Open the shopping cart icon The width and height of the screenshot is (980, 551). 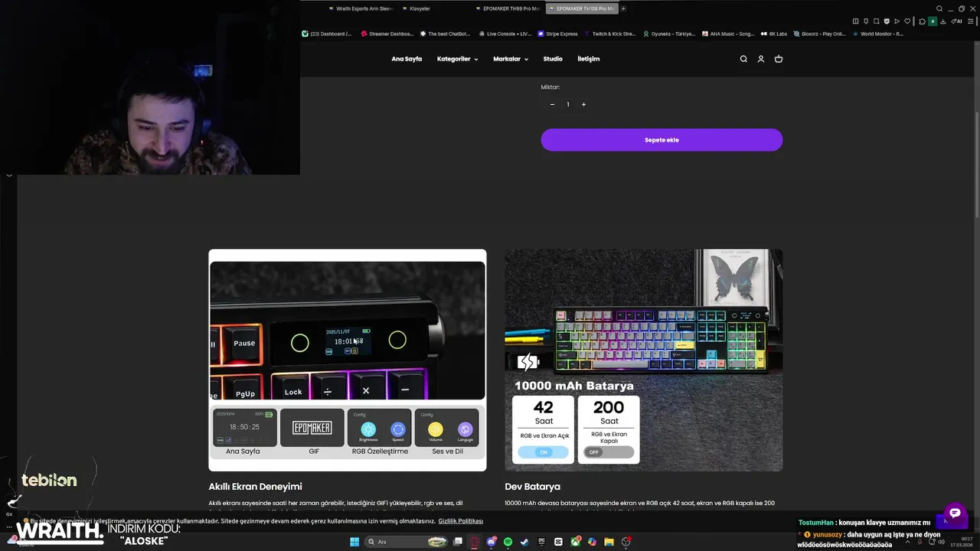(779, 59)
